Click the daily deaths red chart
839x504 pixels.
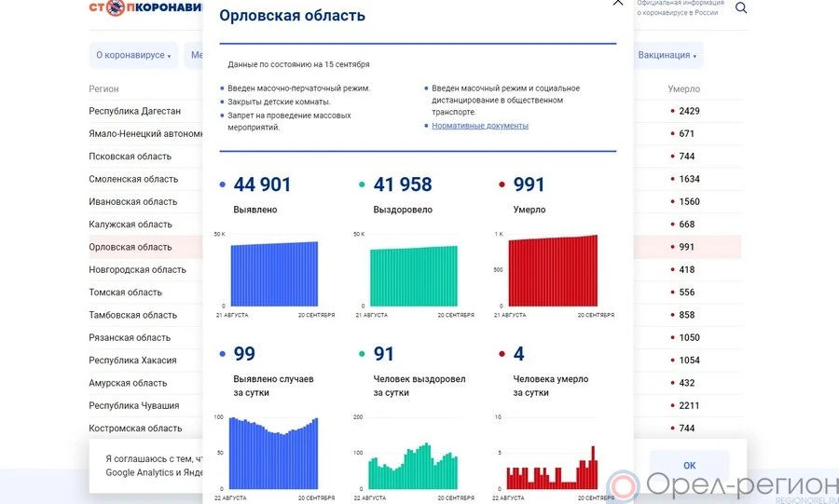tap(554, 470)
